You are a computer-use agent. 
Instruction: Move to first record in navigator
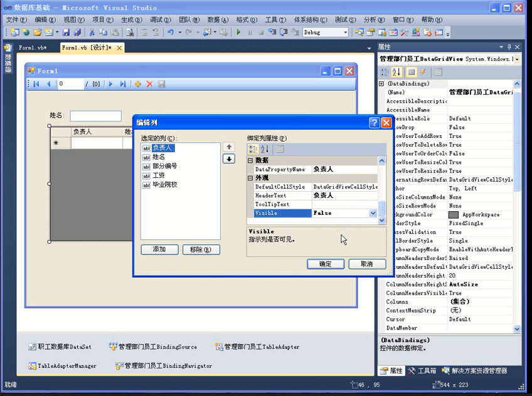36,84
